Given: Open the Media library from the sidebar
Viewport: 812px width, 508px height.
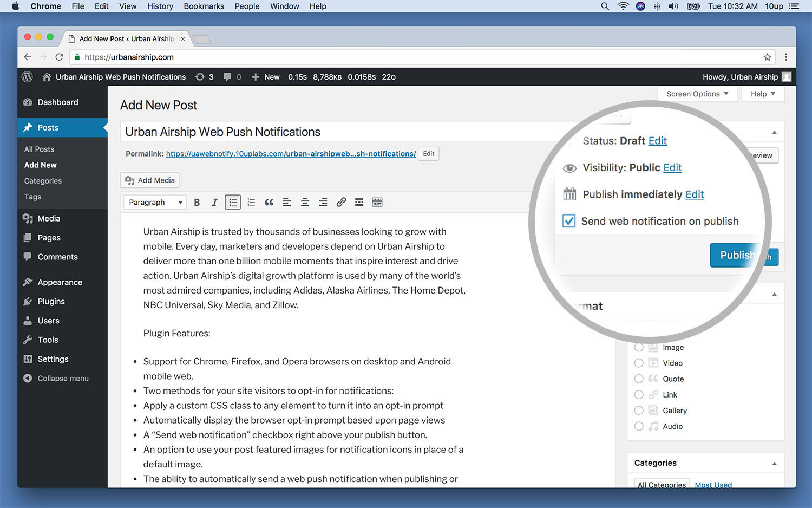Looking at the screenshot, I should pos(48,218).
